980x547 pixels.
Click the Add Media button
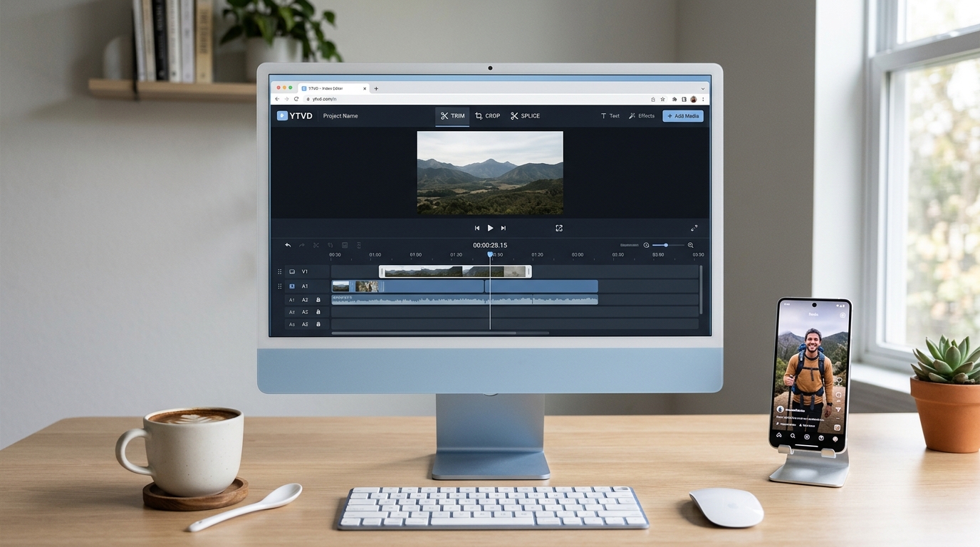pos(682,115)
